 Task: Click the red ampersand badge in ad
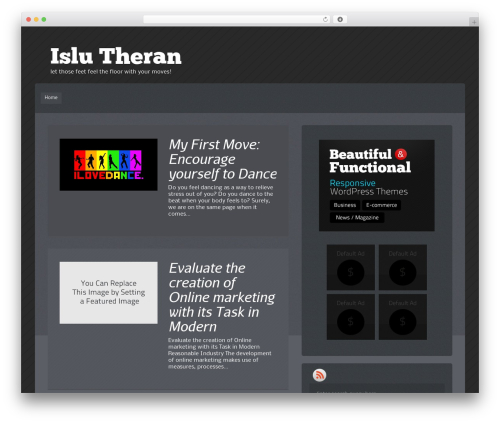tap(401, 154)
